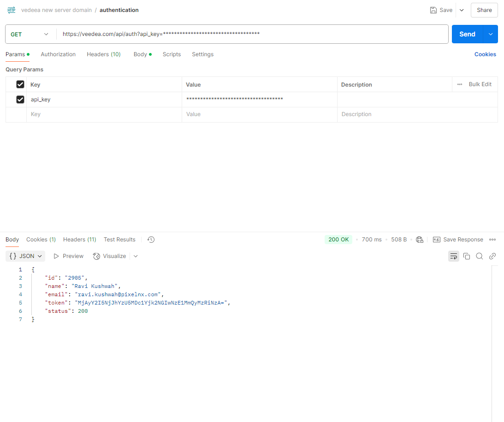The width and height of the screenshot is (504, 422).
Task: Click the 700 ms response time
Action: pos(372,240)
